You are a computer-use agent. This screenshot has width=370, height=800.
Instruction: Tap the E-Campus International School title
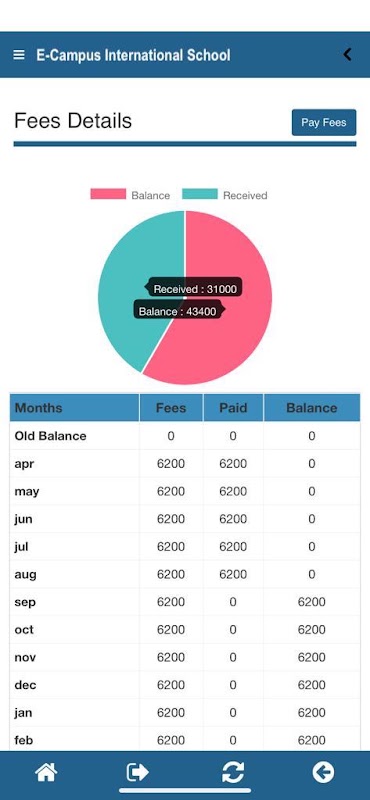133,55
